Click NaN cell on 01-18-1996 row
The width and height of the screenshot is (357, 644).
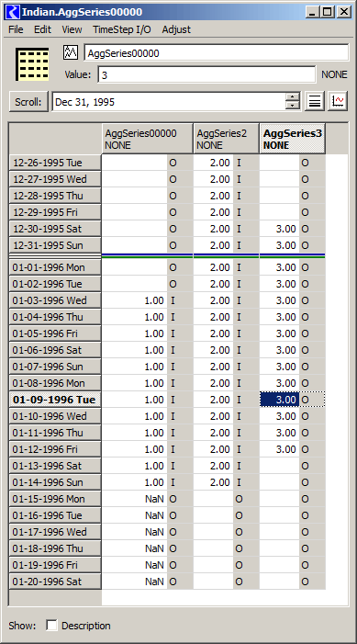[135, 548]
